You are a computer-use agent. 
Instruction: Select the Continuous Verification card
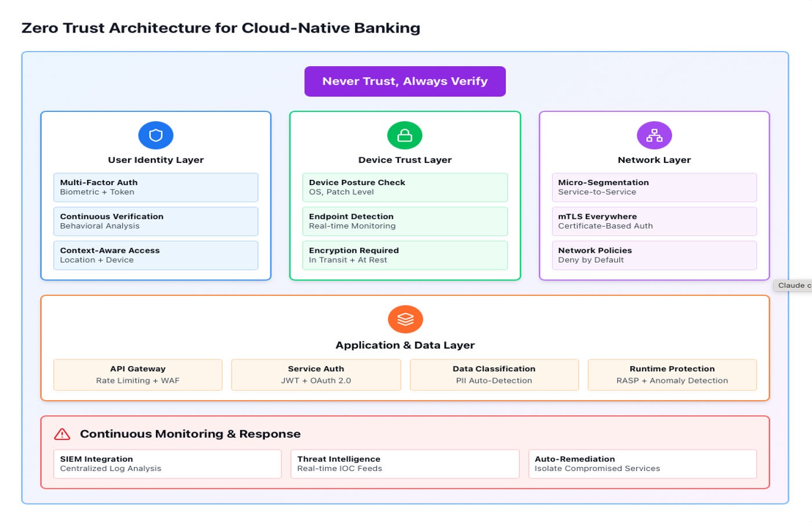tap(155, 221)
